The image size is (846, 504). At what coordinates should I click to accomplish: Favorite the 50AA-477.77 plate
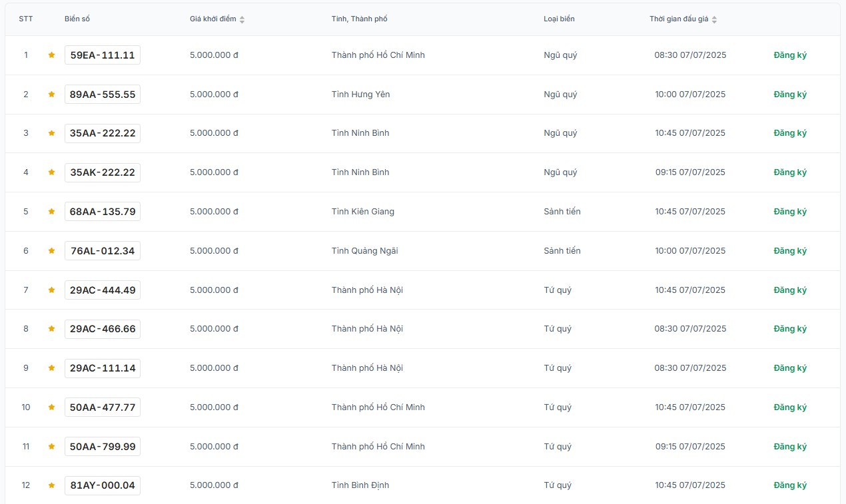point(51,407)
